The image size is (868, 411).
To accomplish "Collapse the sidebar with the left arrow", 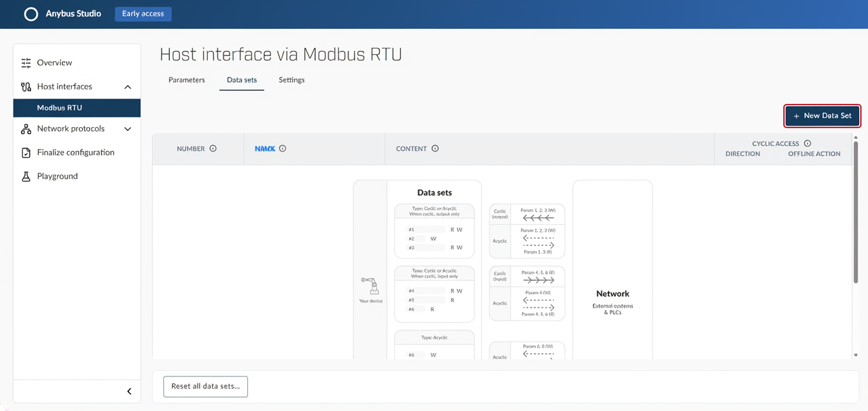I will pos(129,391).
